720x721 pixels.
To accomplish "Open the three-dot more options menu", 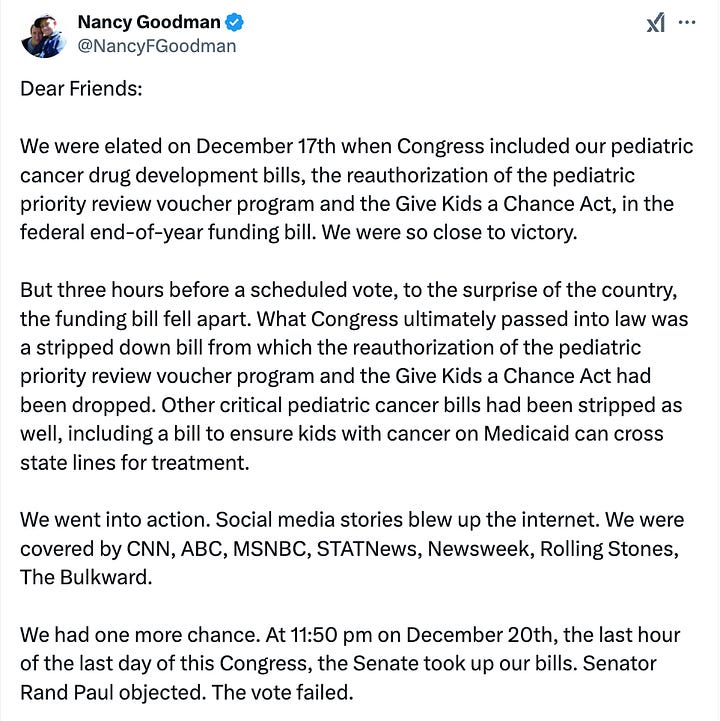I will [x=686, y=22].
